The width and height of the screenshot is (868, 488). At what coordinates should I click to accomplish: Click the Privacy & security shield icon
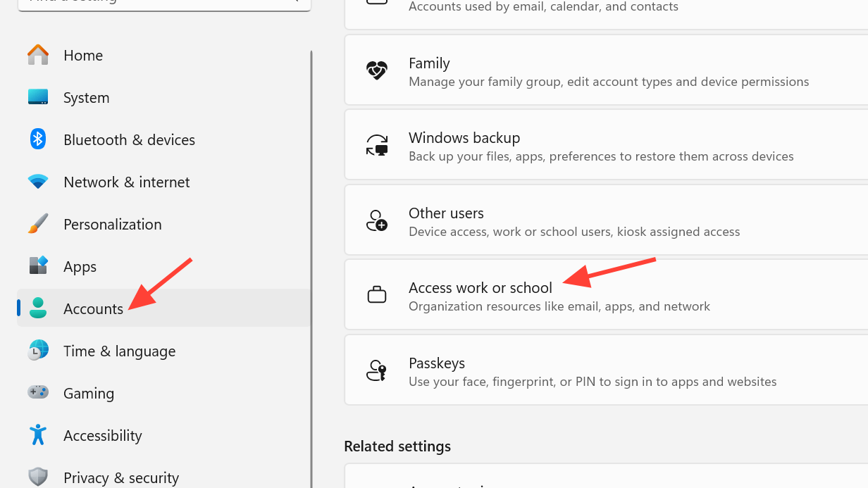click(x=38, y=477)
